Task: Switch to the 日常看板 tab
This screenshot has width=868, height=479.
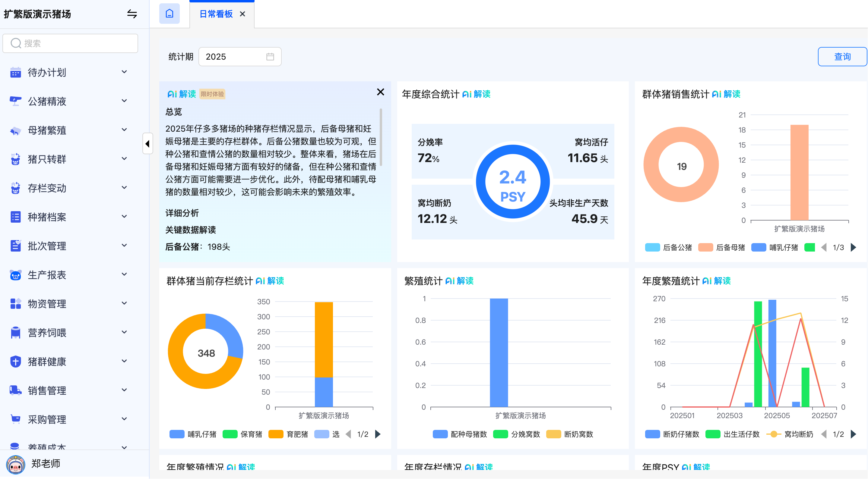Action: [216, 14]
